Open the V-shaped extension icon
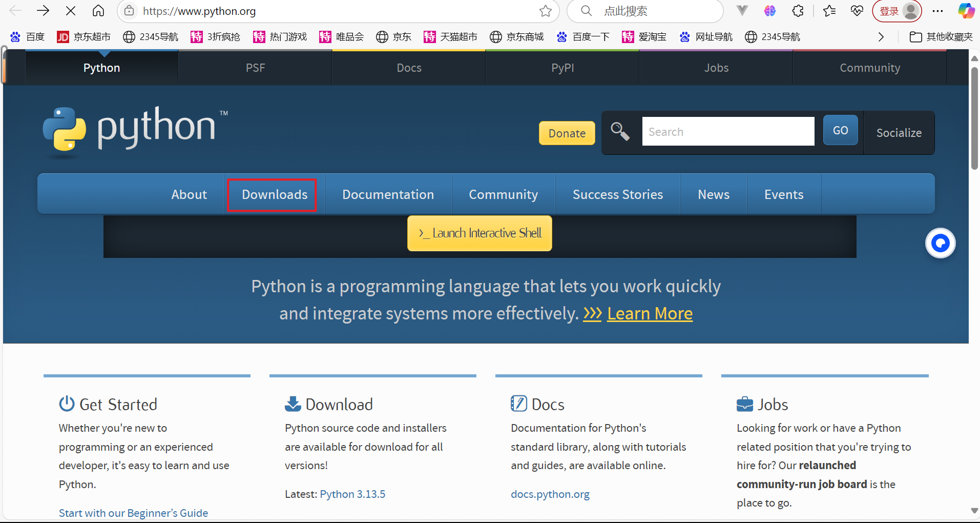The height and width of the screenshot is (523, 980). click(x=742, y=11)
